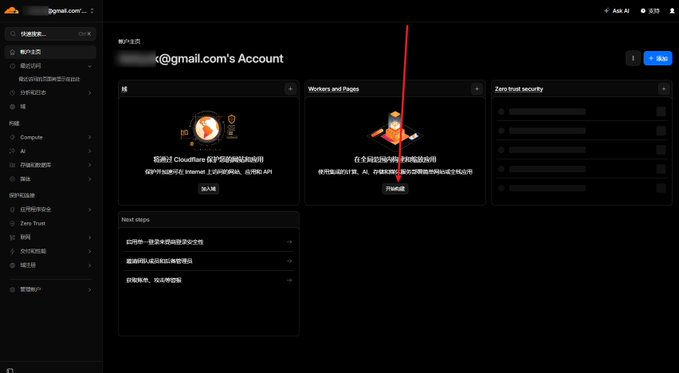Click the 域 card title text
Viewport: 679px width, 373px height.
pyautogui.click(x=124, y=89)
